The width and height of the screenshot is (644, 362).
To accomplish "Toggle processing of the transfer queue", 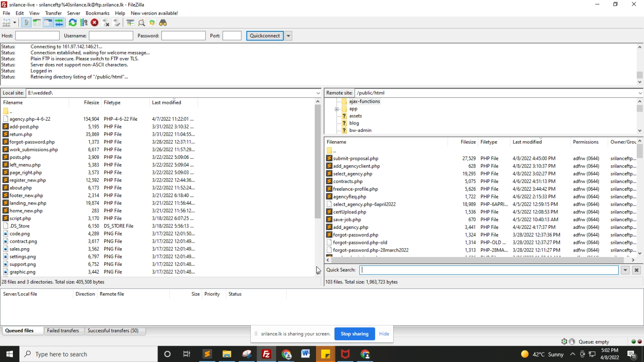I will click(x=84, y=23).
